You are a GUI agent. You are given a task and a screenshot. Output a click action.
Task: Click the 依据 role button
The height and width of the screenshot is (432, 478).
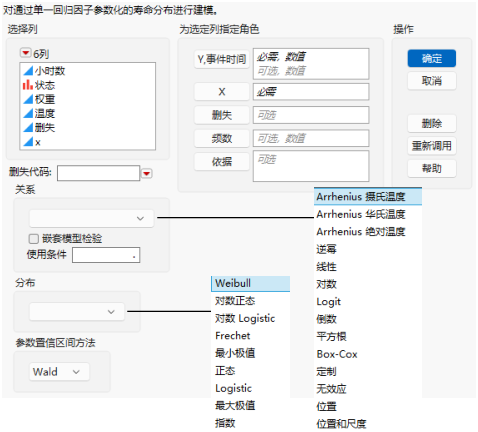point(222,162)
